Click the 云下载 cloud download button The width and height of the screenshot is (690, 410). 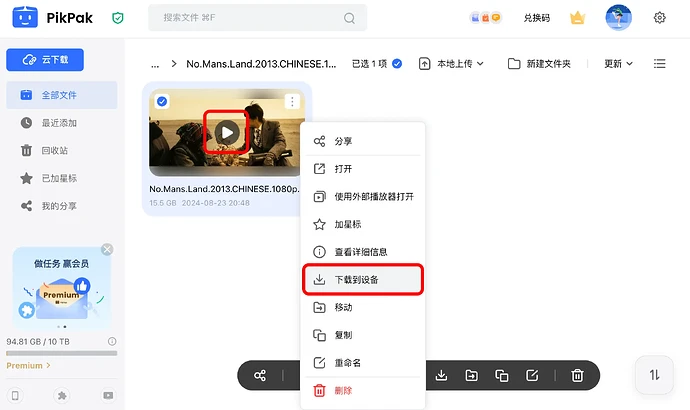coord(45,59)
